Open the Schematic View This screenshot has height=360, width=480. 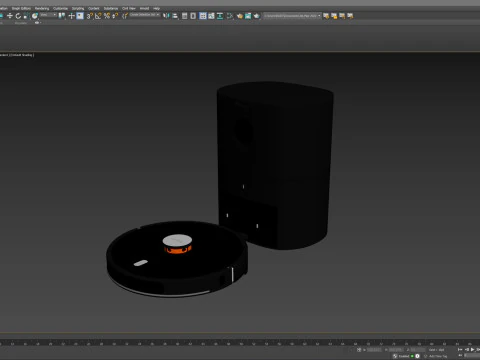coord(220,16)
